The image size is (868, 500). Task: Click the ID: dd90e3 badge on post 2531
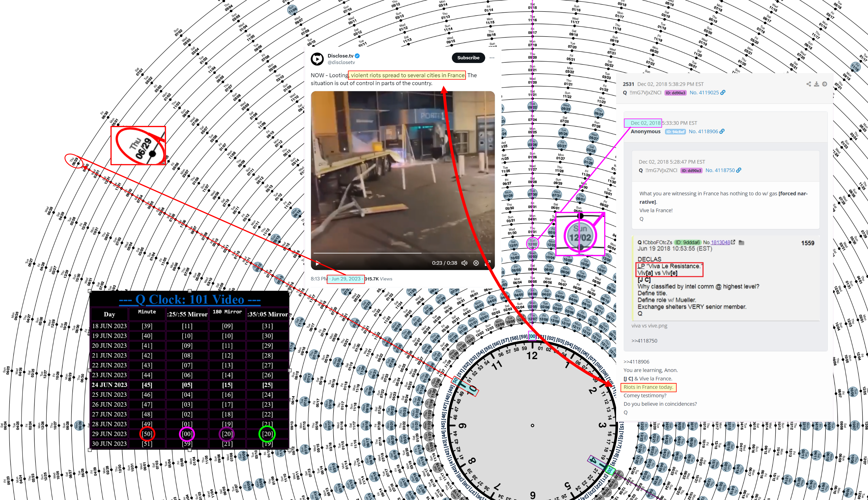tap(675, 93)
